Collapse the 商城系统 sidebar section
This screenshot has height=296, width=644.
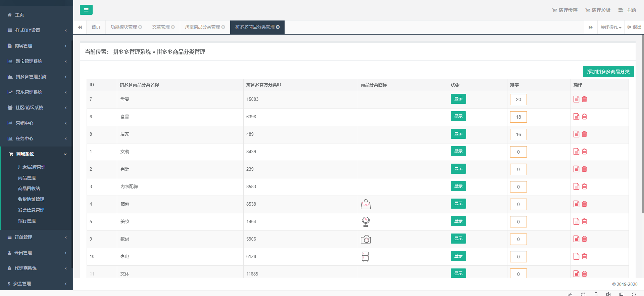click(x=36, y=154)
